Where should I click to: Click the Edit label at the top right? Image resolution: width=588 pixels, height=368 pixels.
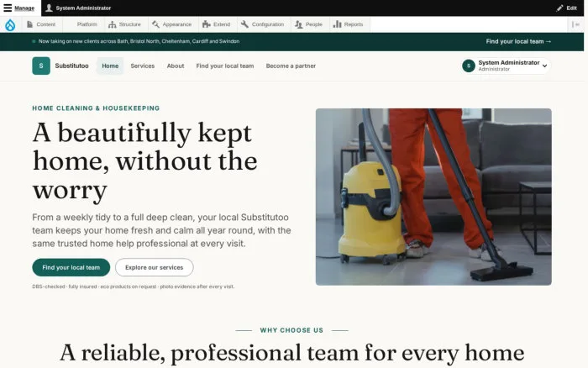point(571,8)
